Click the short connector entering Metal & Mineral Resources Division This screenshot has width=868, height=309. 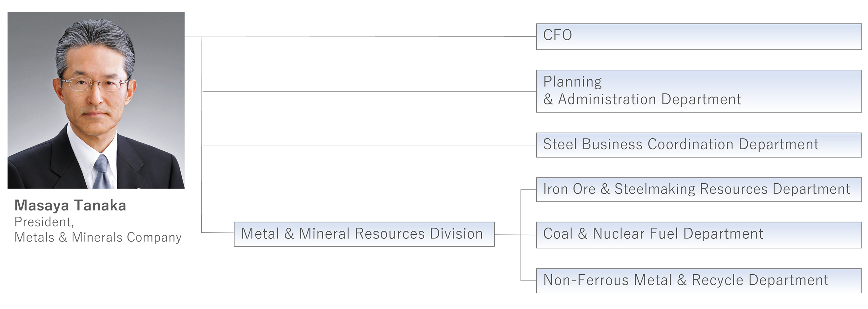tap(218, 233)
